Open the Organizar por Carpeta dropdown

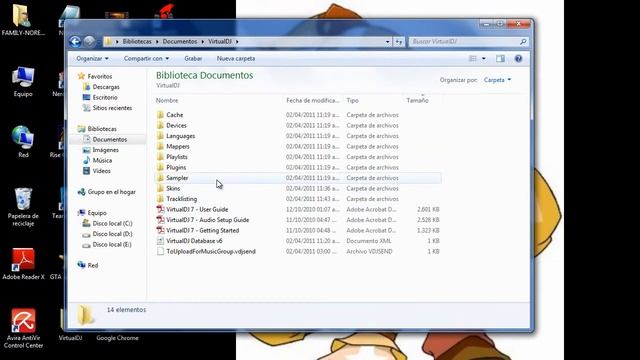497,80
